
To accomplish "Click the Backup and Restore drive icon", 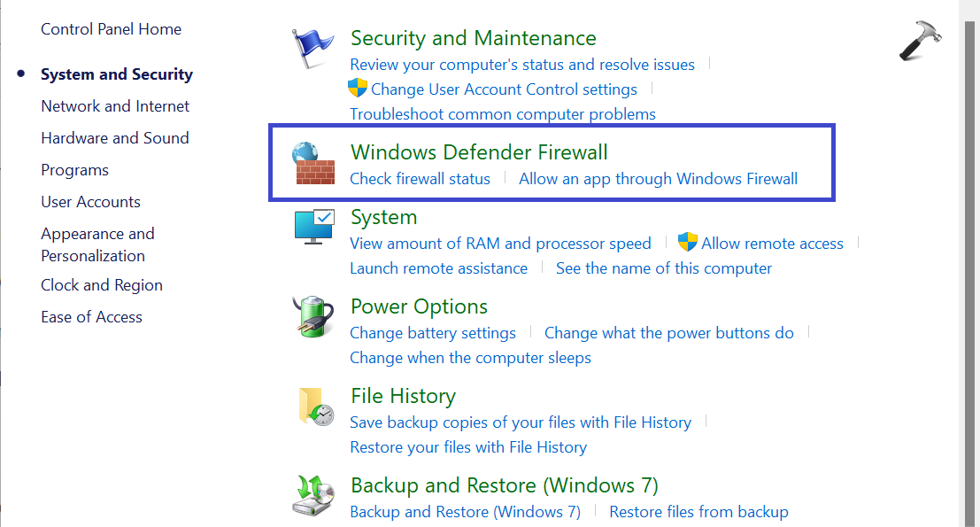I will (x=313, y=496).
